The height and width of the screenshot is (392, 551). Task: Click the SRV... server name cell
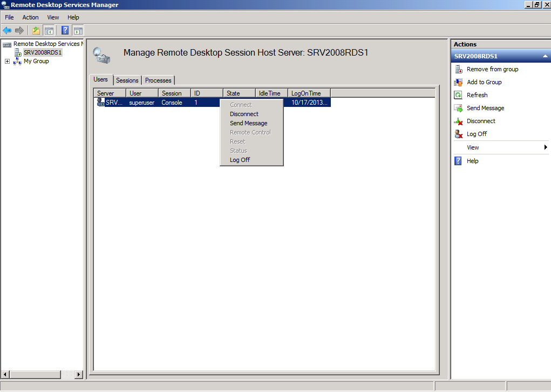click(114, 103)
